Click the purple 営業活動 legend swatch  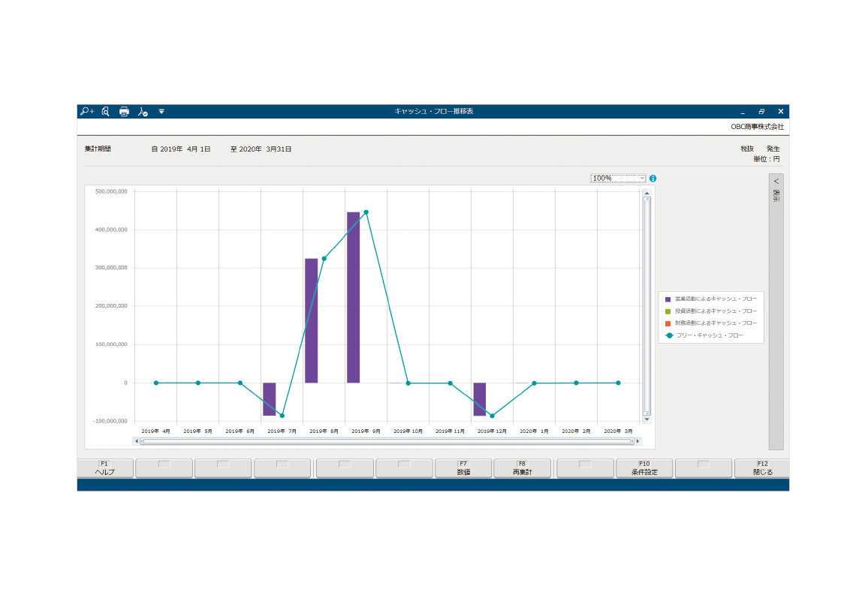[x=668, y=299]
